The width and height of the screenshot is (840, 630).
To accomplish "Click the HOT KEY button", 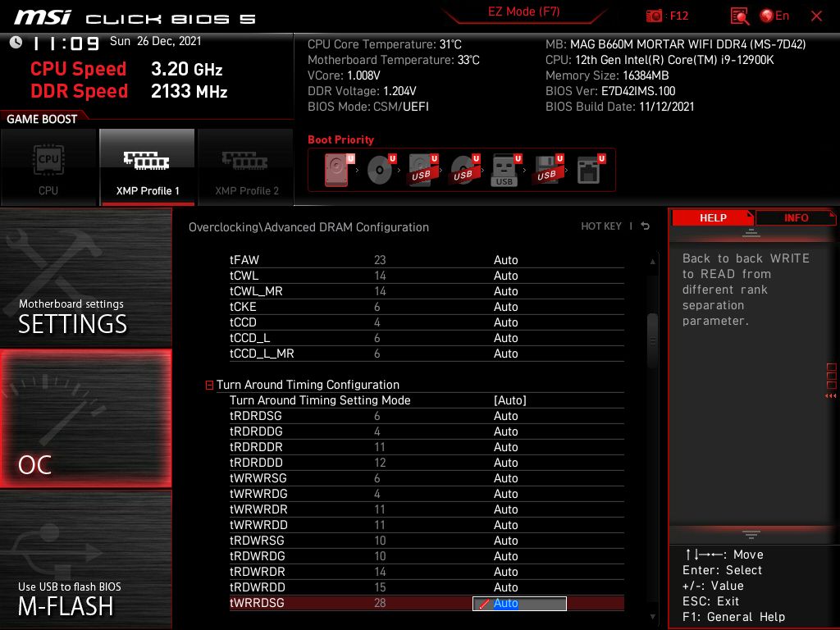I will (601, 226).
